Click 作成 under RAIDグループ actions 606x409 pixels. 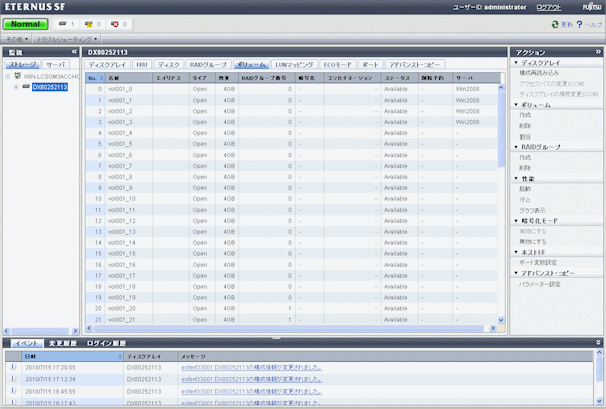[525, 157]
